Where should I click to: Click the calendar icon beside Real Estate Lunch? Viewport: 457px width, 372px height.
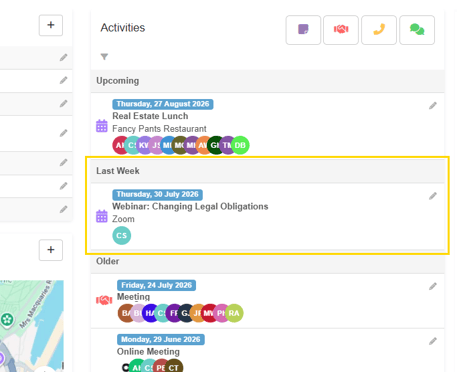tap(102, 126)
